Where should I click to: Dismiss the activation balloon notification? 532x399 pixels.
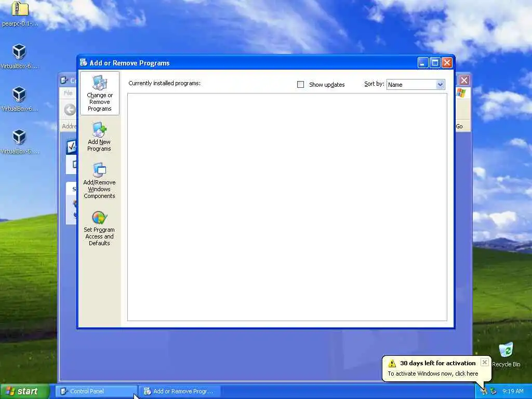(x=485, y=362)
